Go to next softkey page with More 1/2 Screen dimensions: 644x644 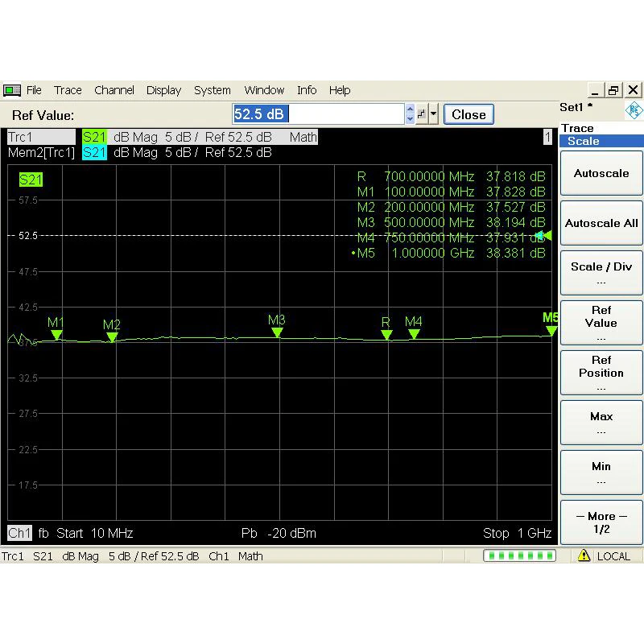601,522
